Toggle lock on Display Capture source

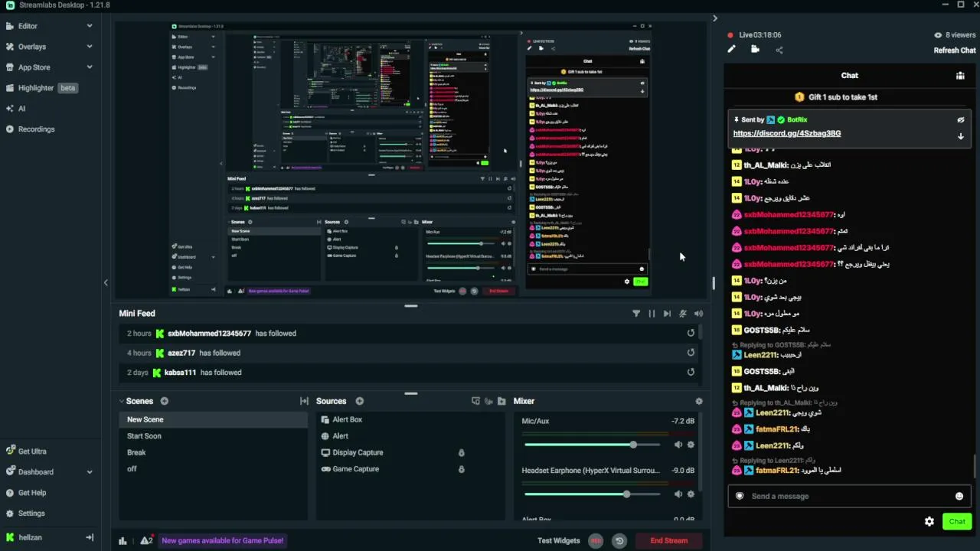[x=461, y=452]
